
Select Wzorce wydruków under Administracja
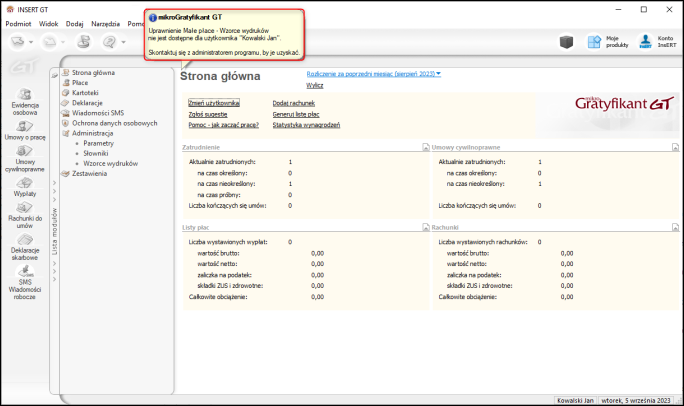[111, 163]
